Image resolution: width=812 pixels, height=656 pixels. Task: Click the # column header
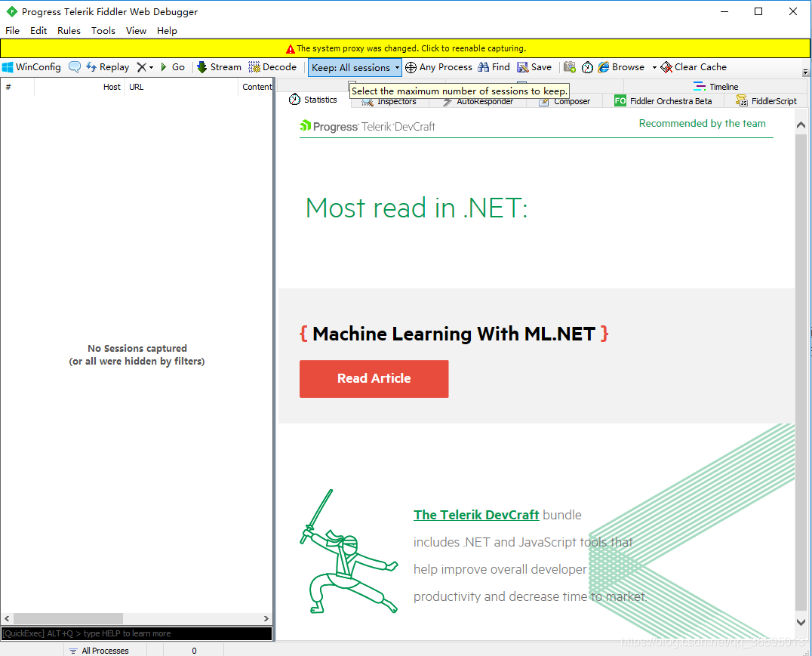tap(17, 87)
